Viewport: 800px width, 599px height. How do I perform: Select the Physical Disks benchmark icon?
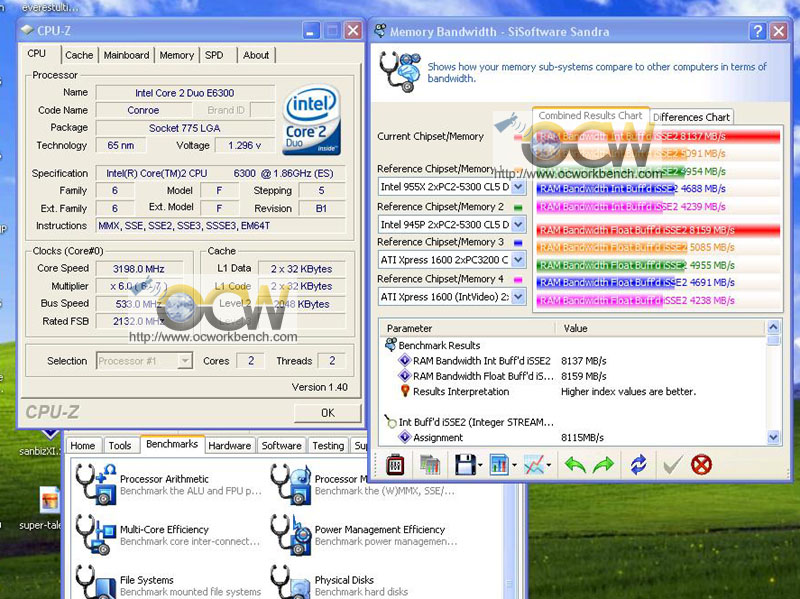291,582
